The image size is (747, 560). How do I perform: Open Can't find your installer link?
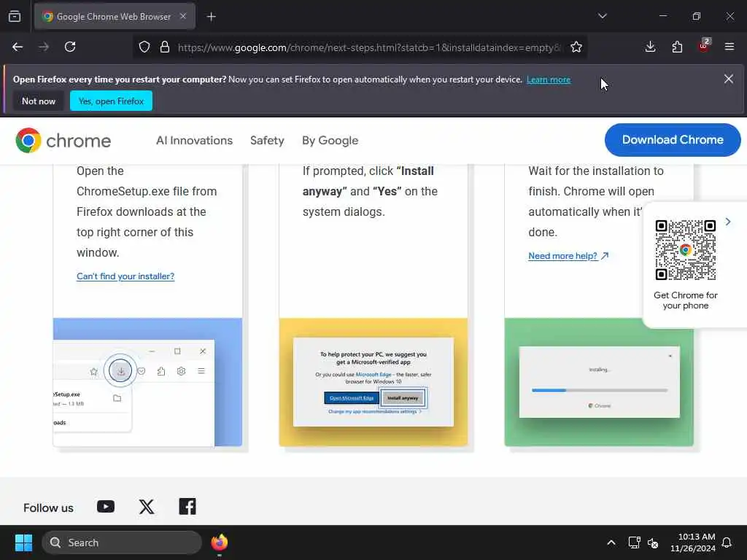[125, 276]
